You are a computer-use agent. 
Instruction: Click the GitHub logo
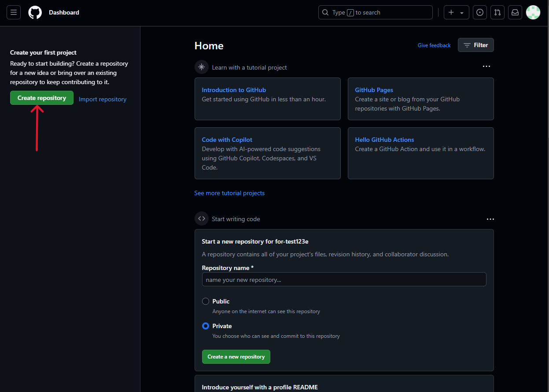point(35,12)
